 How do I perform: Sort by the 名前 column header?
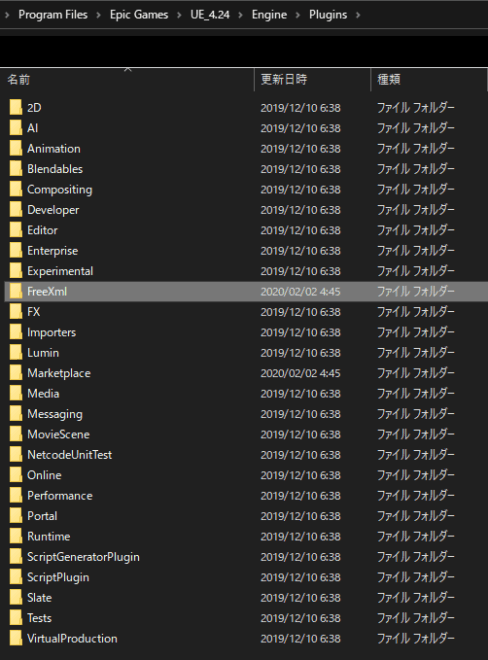tap(127, 79)
